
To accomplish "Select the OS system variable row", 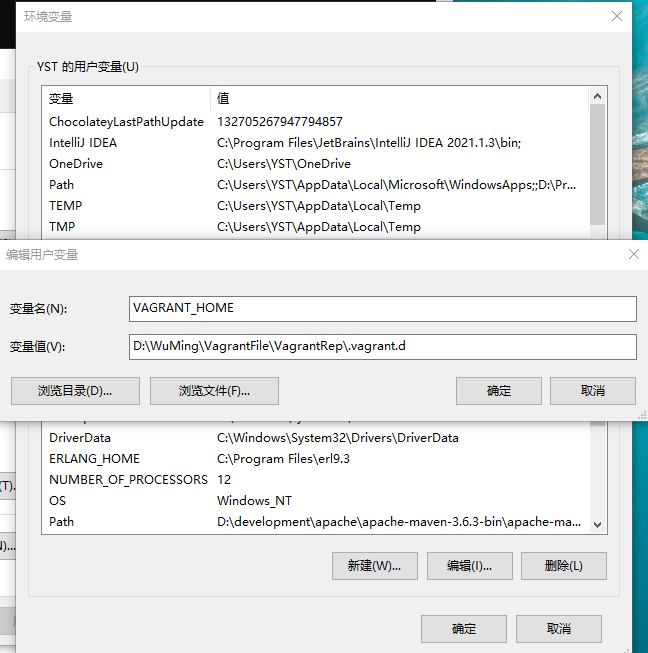I will pos(316,500).
